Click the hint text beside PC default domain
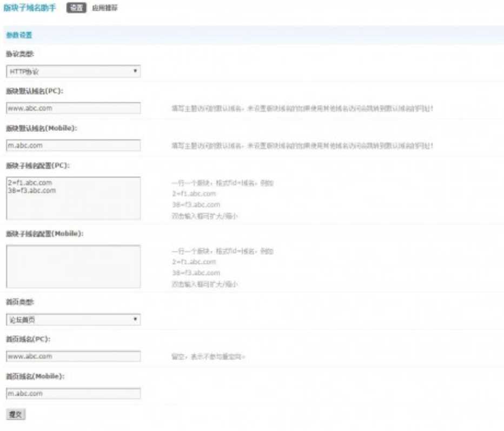 point(302,108)
